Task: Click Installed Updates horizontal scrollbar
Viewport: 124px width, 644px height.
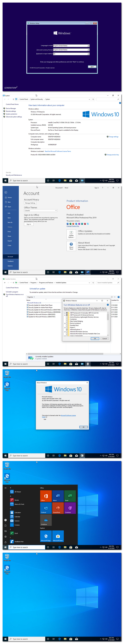Action: click(73, 354)
